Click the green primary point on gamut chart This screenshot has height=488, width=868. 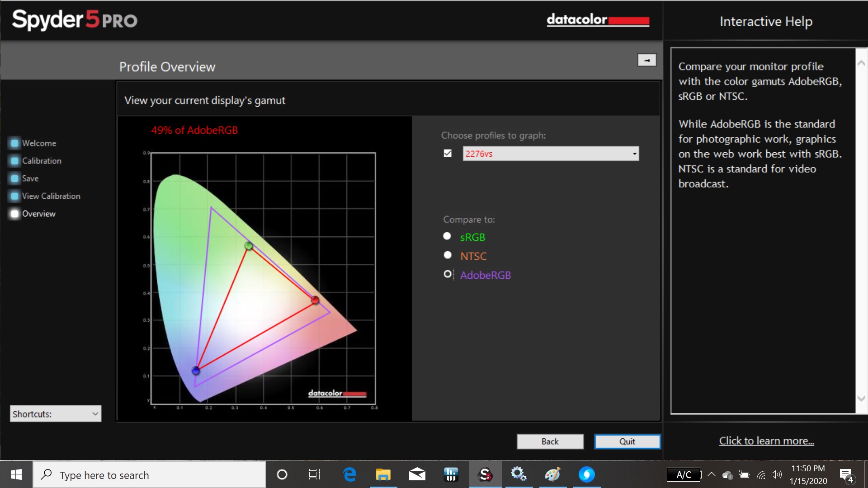[x=249, y=246]
